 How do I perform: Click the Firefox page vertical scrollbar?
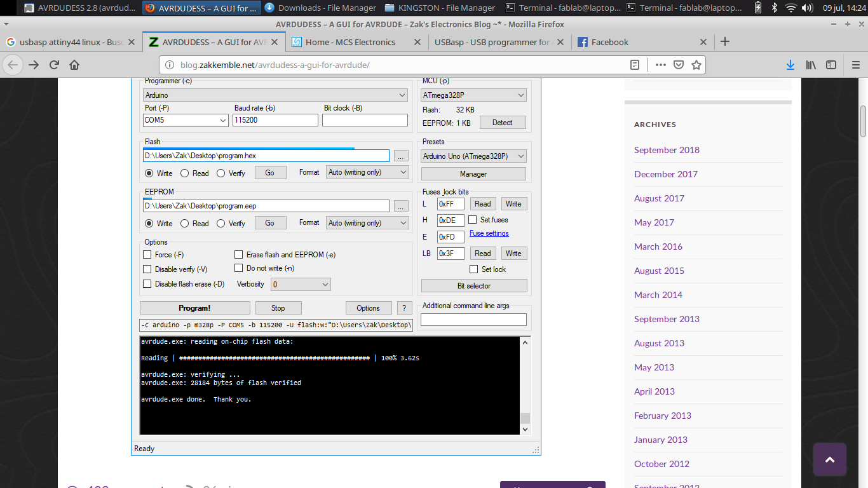point(864,121)
